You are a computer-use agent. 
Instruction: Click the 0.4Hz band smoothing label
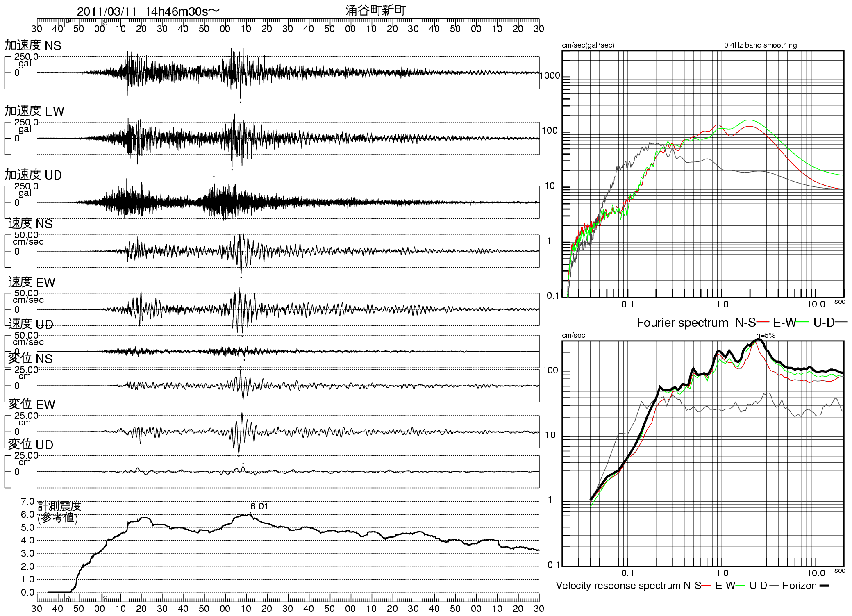point(760,45)
